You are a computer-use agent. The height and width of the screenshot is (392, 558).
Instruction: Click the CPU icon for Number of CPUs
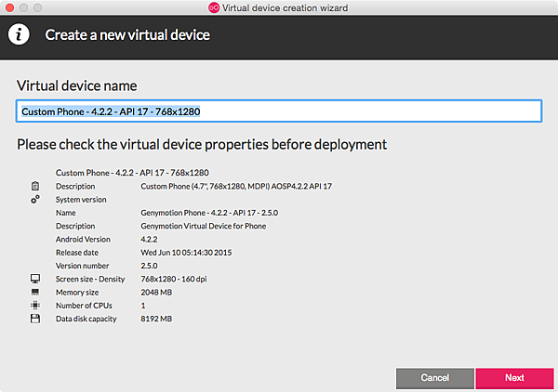[35, 305]
